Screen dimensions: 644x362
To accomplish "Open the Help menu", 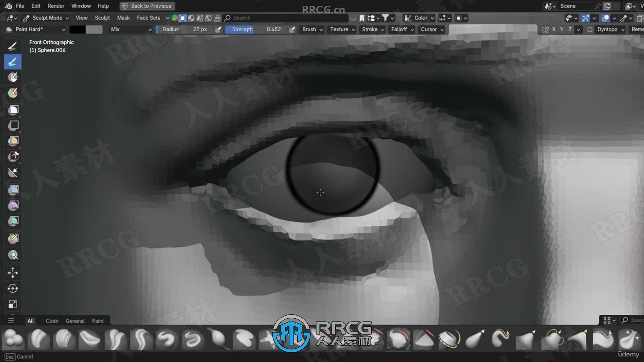I will (103, 6).
